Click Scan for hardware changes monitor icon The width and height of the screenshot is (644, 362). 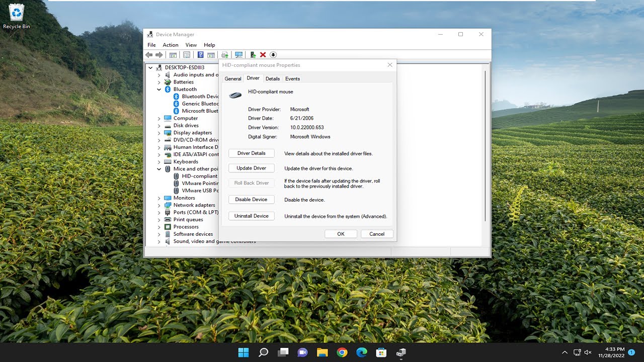coord(238,55)
